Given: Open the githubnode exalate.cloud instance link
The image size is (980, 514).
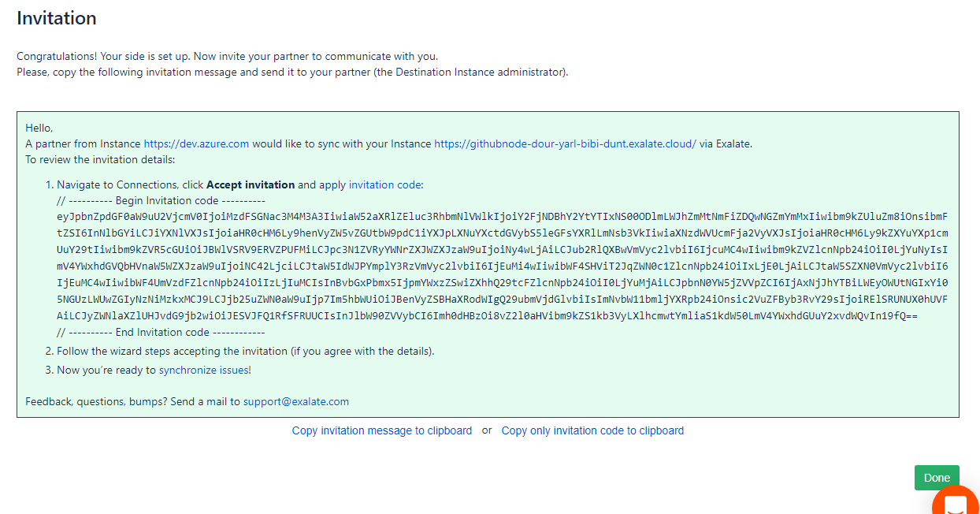Looking at the screenshot, I should pyautogui.click(x=565, y=143).
